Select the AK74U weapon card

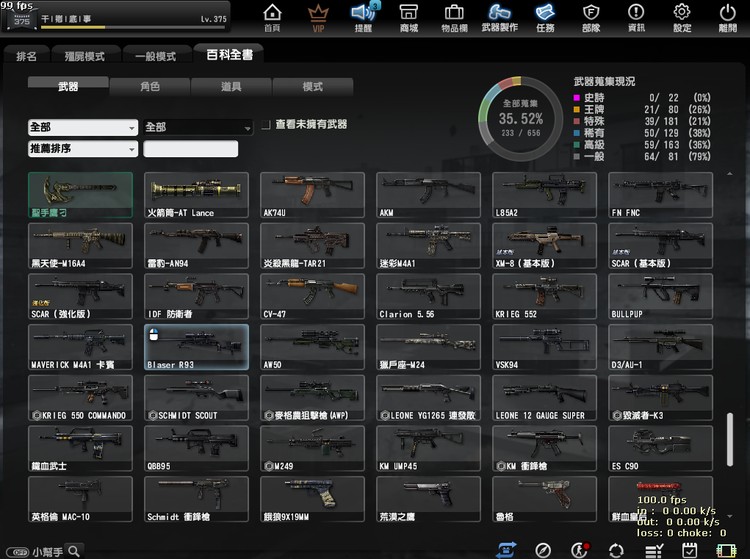pos(312,195)
